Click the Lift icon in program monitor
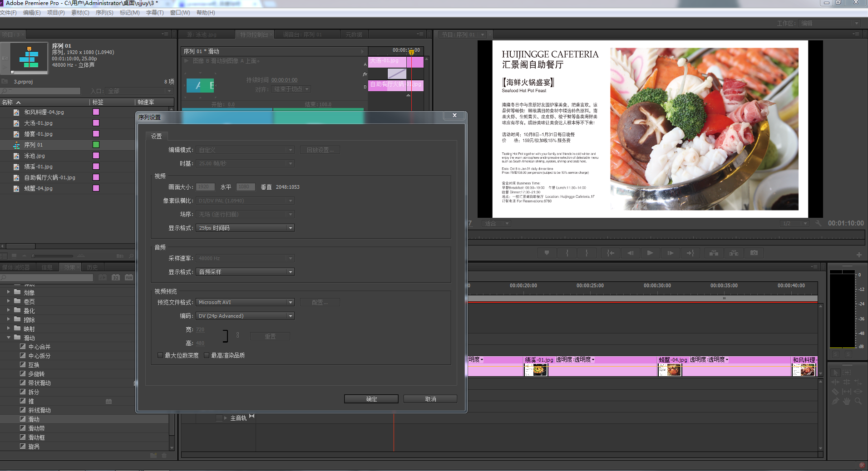Screen dimensions: 868x471 (714, 253)
